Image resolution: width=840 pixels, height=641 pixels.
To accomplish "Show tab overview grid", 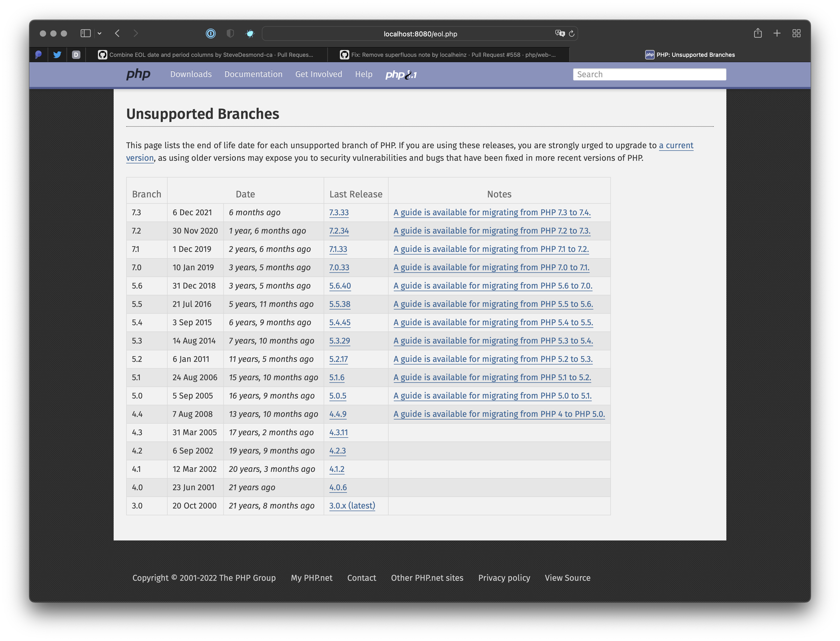I will 796,33.
